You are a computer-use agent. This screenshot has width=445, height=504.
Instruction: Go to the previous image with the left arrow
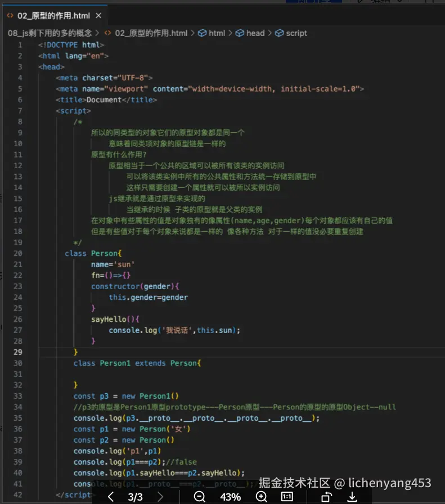click(x=111, y=497)
